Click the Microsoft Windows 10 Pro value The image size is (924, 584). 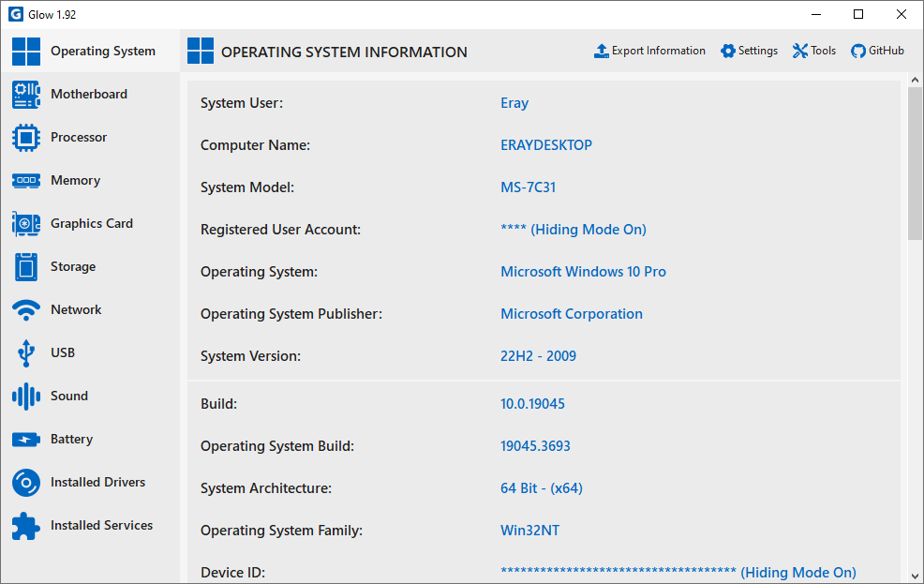tap(584, 272)
